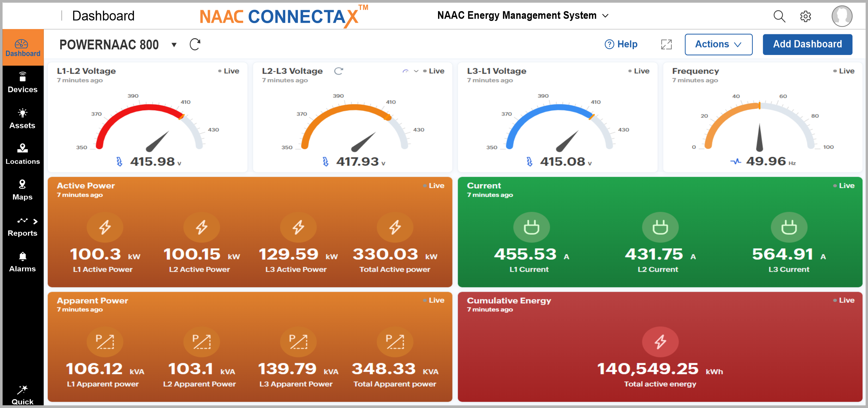Open the Actions menu
Image resolution: width=868 pixels, height=408 pixels.
pyautogui.click(x=718, y=44)
